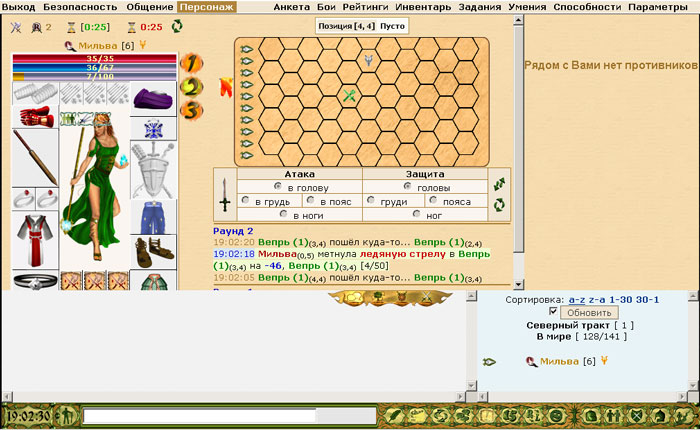Click the Обновить button
Image resolution: width=700 pixels, height=430 pixels.
click(589, 313)
